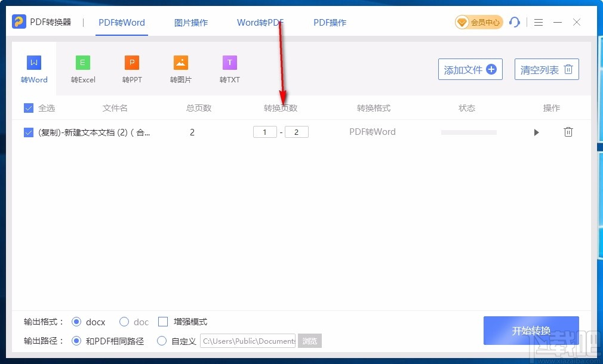The image size is (603, 364).
Task: Enable 增强模式 enhanced mode
Action: tap(163, 322)
